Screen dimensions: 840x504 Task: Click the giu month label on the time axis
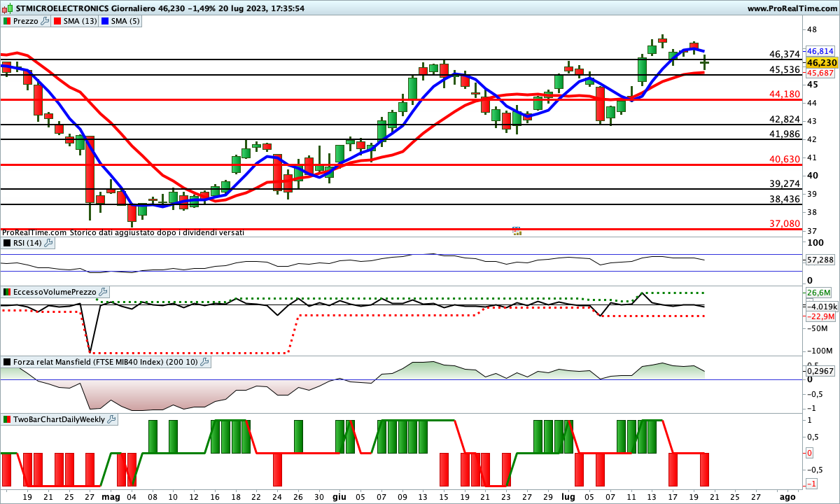point(339,496)
